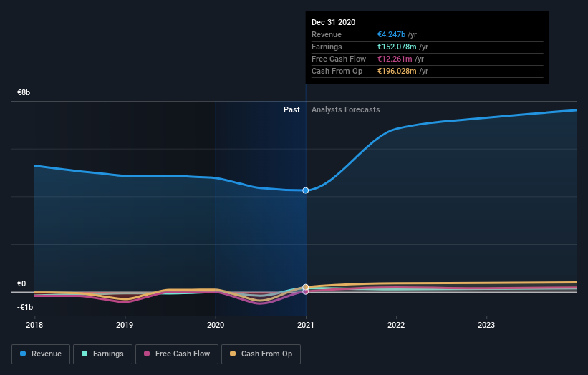Viewport: 588px width, 375px height.
Task: Click the €8b y-axis label
Action: 24,92
